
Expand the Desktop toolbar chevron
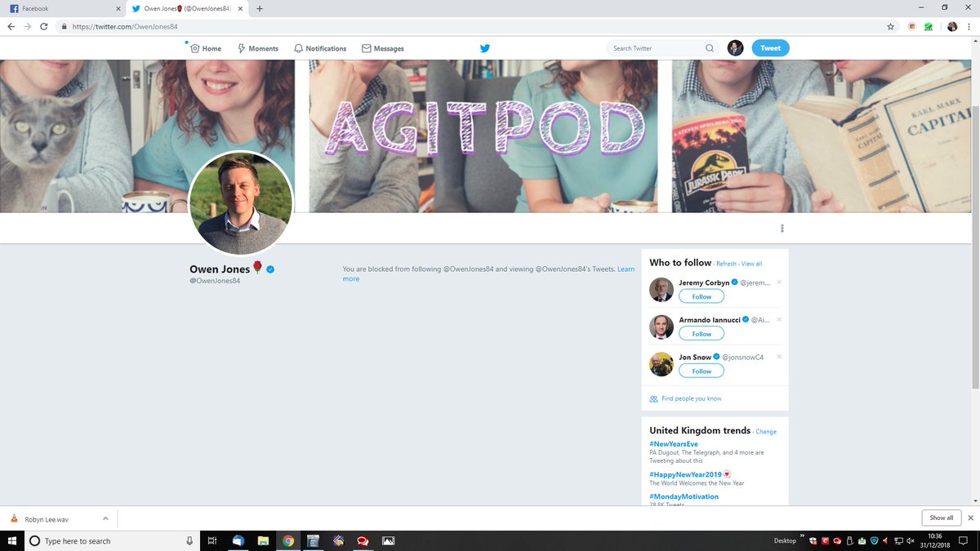803,537
